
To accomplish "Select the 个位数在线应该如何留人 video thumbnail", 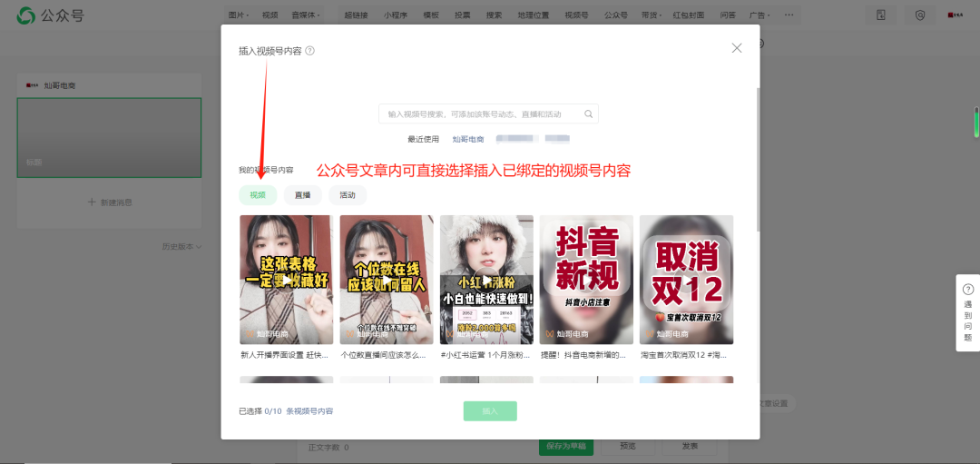I will pos(387,280).
